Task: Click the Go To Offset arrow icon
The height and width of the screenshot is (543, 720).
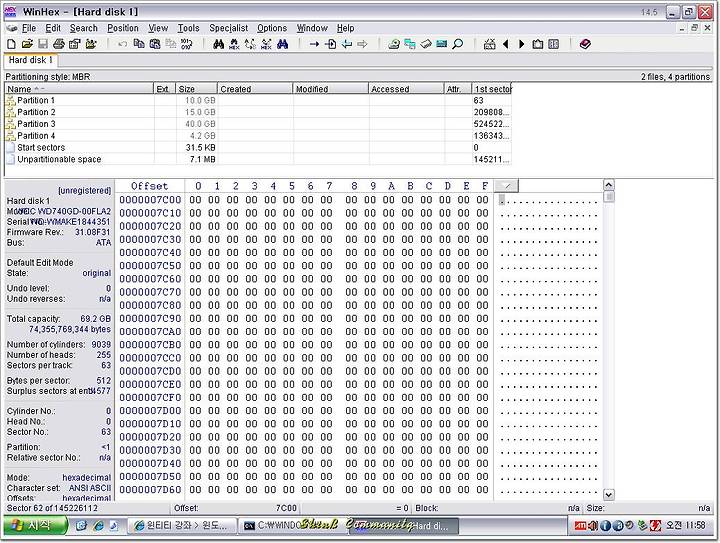Action: (314, 44)
